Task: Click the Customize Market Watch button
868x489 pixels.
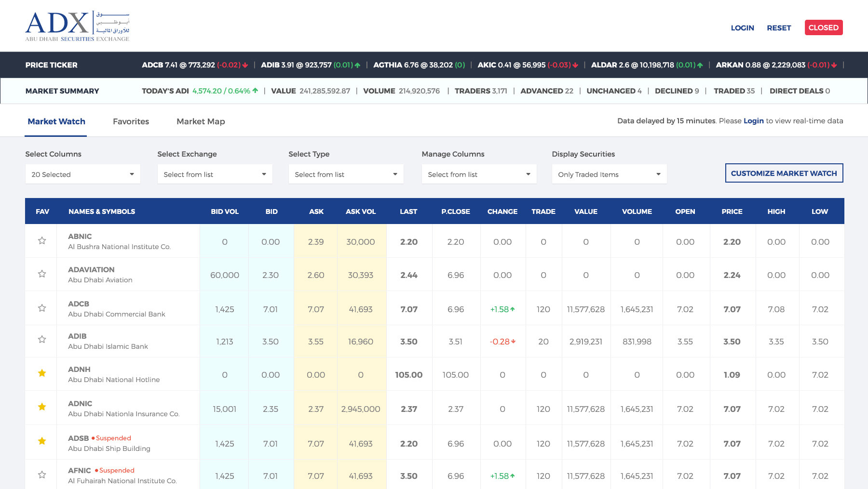Action: [x=784, y=173]
